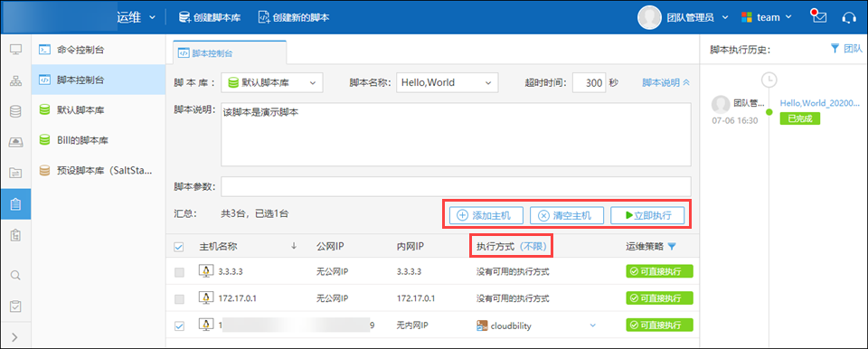Click the avatar in the history entry

coord(721,105)
